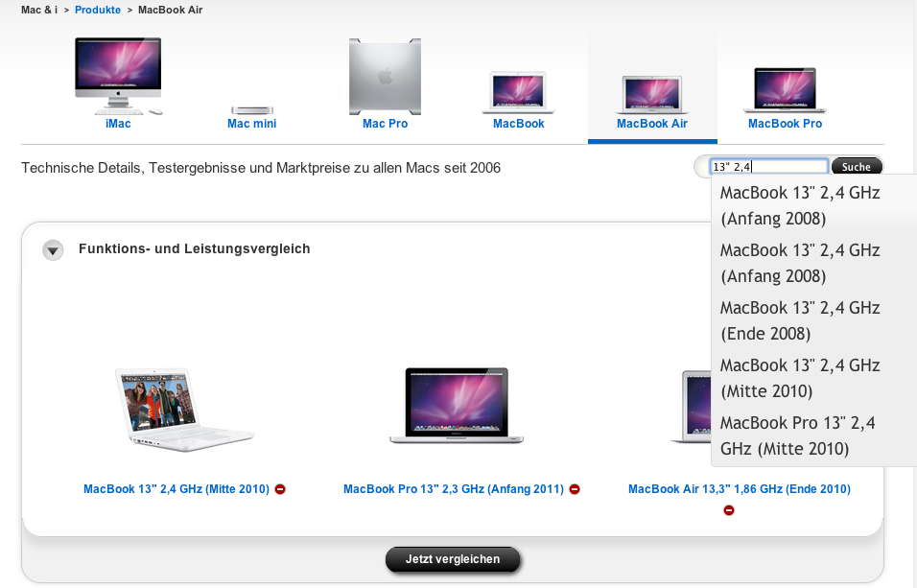
Task: Click the Suche search button
Action: 857,167
